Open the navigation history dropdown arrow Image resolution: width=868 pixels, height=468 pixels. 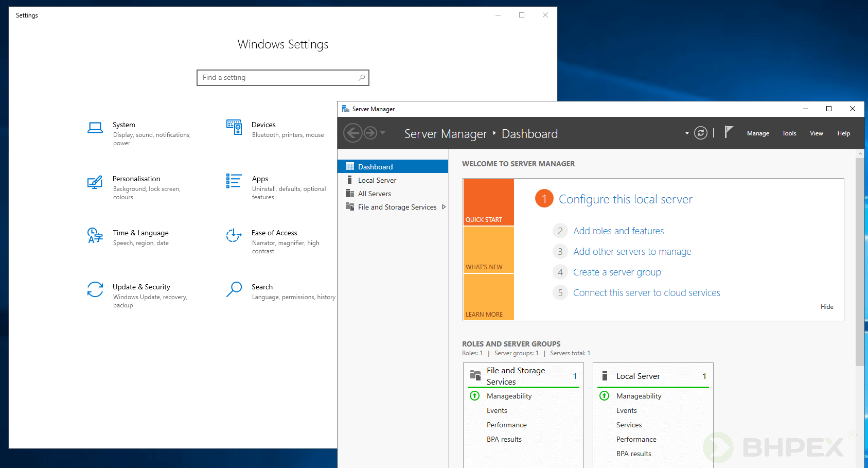tap(383, 133)
